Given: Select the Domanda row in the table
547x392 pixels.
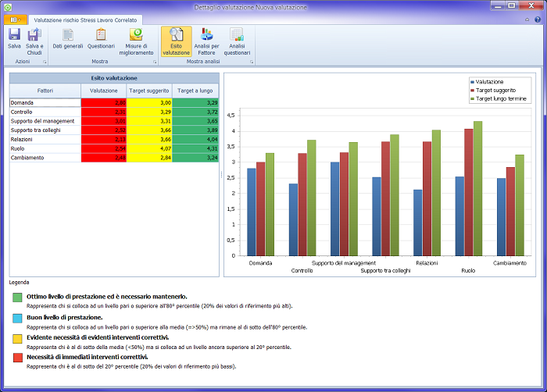Looking at the screenshot, I should click(45, 102).
